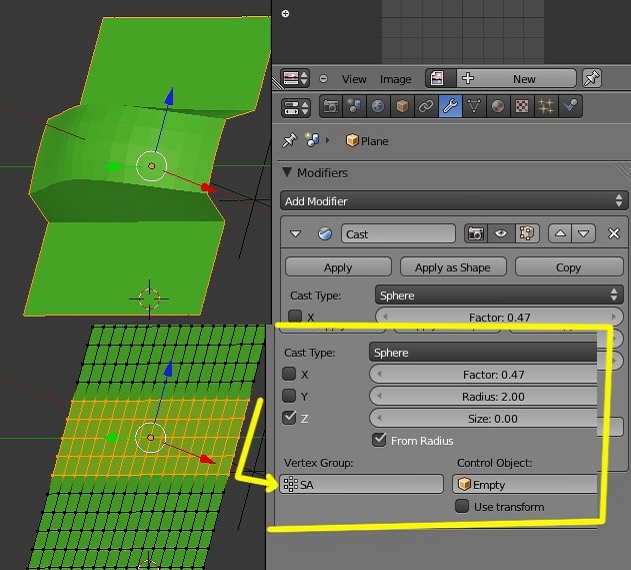Open the View menu
This screenshot has height=570, width=631.
click(354, 79)
